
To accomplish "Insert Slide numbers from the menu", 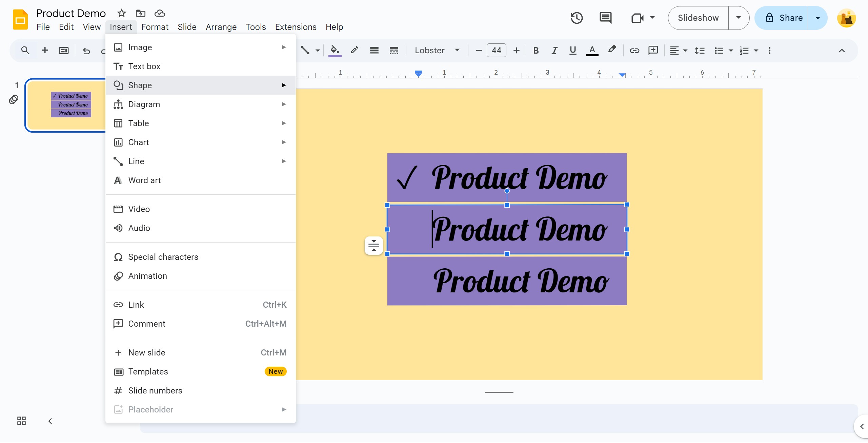I will click(201, 390).
